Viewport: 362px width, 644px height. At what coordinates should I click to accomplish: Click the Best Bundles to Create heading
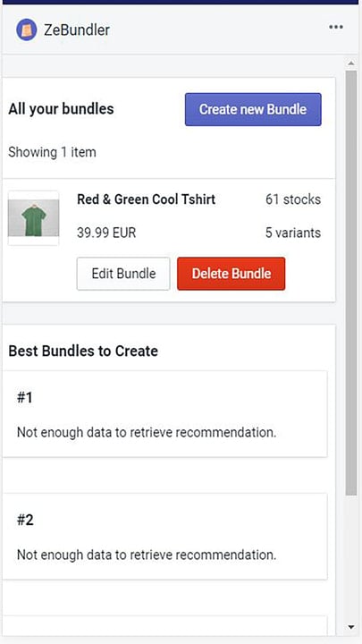[83, 352]
